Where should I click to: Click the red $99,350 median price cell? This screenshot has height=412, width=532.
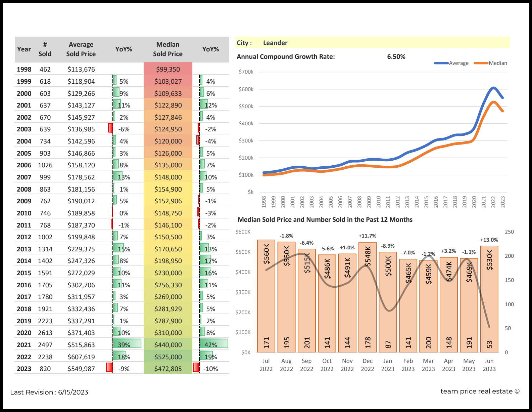(x=168, y=69)
